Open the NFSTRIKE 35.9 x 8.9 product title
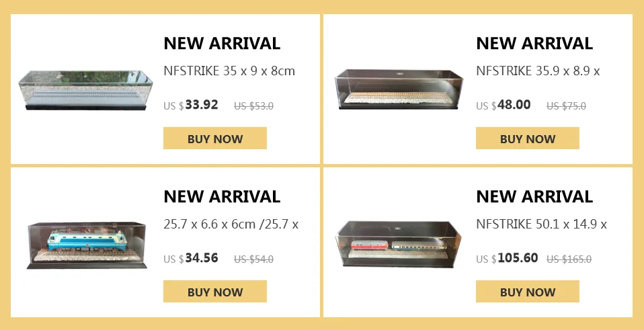This screenshot has width=644, height=330. tap(538, 71)
